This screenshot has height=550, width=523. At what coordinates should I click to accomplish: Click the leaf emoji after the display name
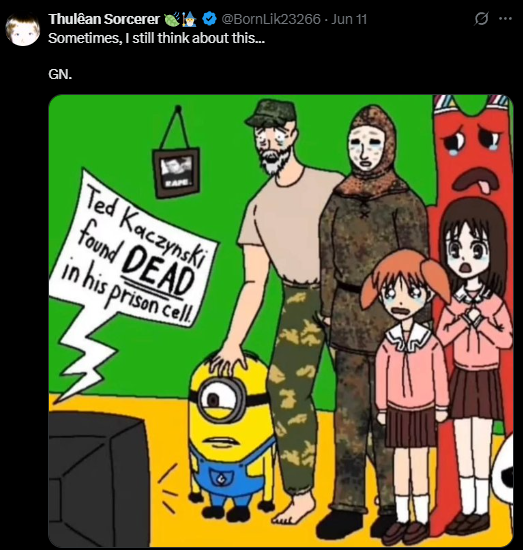click(173, 19)
